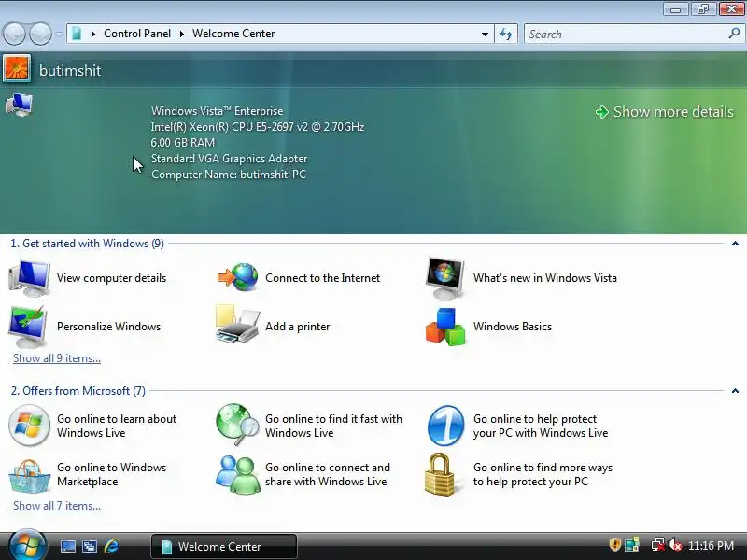The width and height of the screenshot is (747, 560).
Task: Click the Windows Security shield tray icon
Action: tap(614, 544)
